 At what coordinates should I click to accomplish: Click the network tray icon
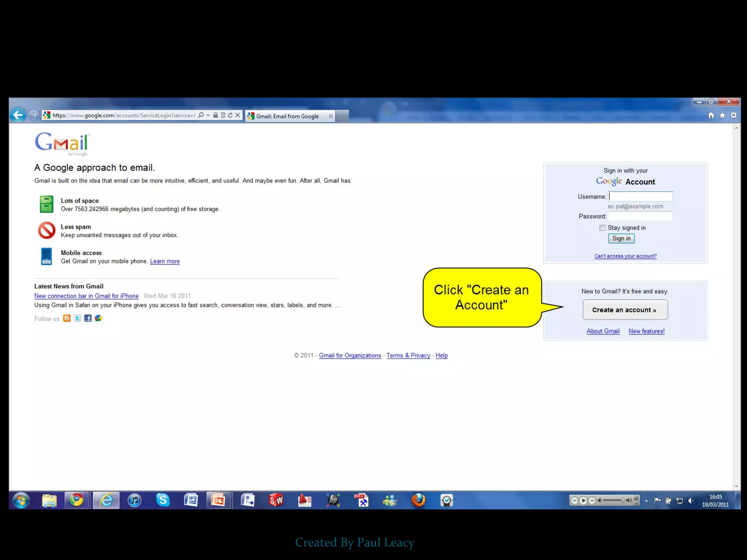680,501
